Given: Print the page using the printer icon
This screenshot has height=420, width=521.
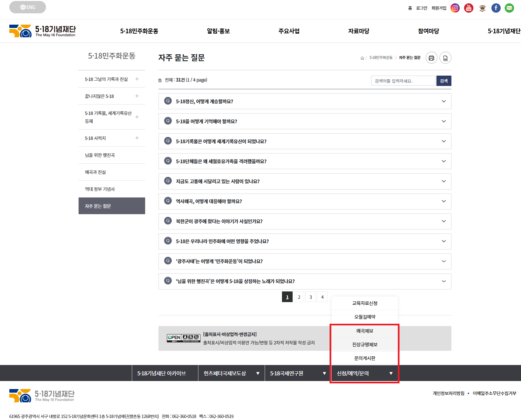Looking at the screenshot, I should pos(431,58).
